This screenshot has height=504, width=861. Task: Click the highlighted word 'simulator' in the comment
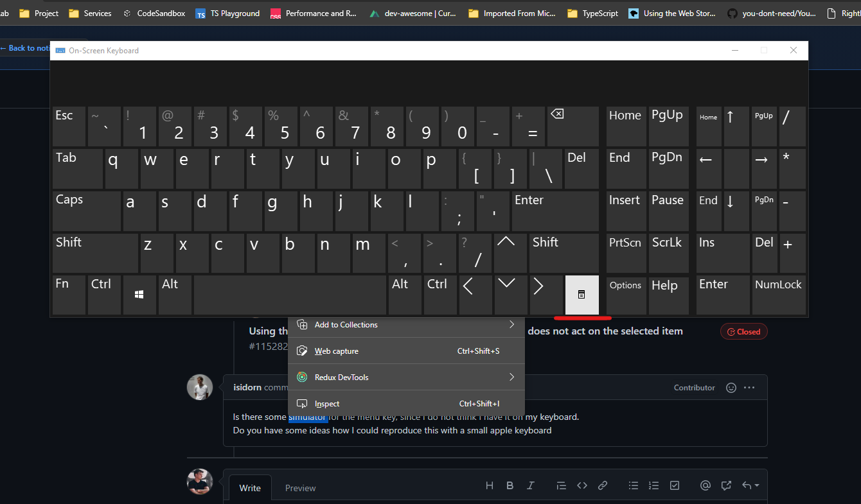308,417
